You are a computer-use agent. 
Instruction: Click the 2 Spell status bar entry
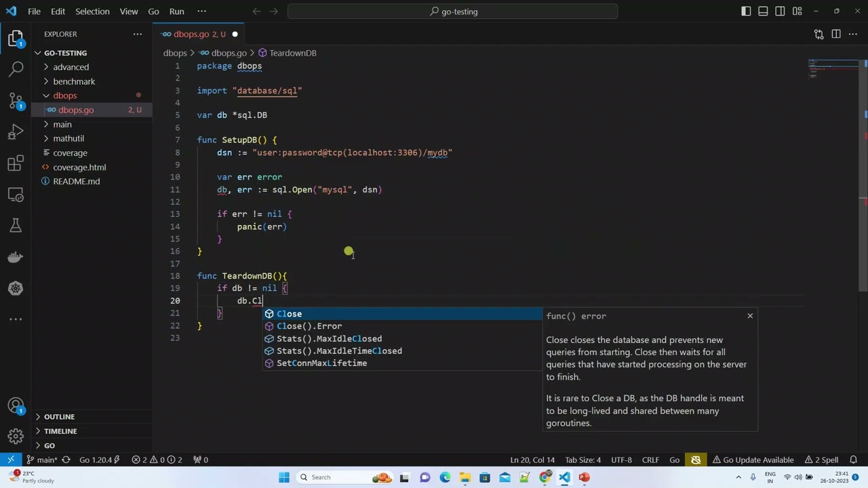(x=822, y=460)
